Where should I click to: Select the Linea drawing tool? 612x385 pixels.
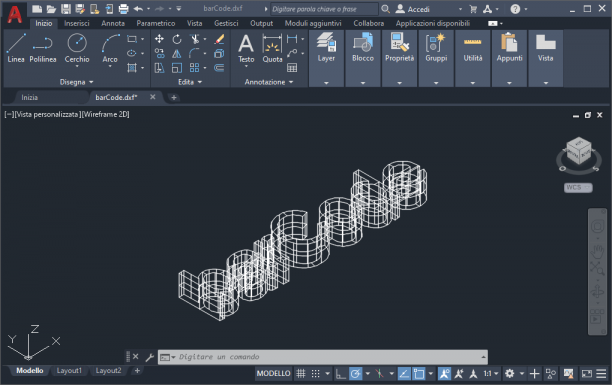click(x=16, y=48)
